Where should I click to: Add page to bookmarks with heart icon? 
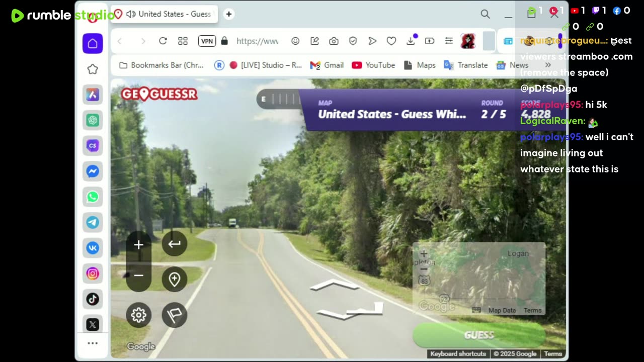391,41
